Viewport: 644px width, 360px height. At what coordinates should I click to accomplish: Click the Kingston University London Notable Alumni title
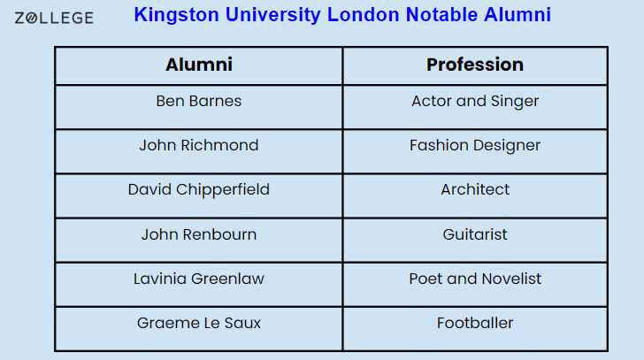(x=342, y=15)
